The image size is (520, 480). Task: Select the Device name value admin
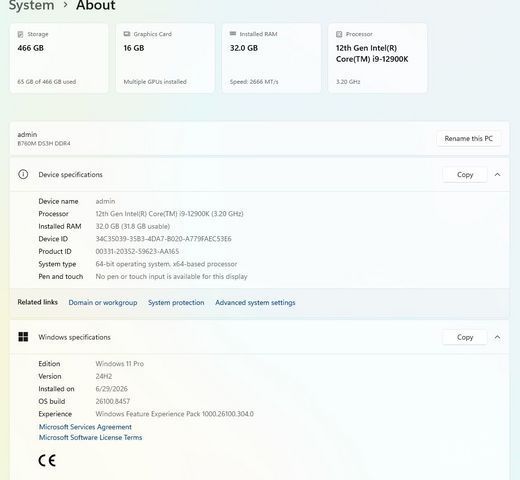point(105,201)
